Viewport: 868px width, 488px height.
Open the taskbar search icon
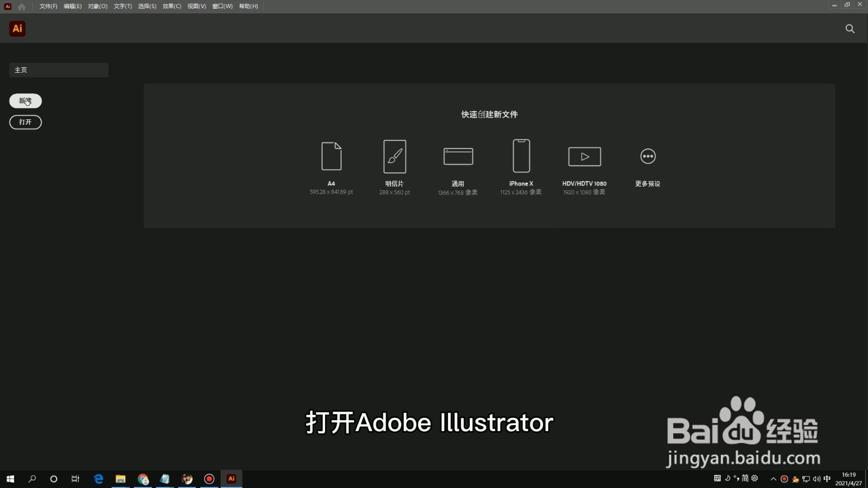coord(32,479)
